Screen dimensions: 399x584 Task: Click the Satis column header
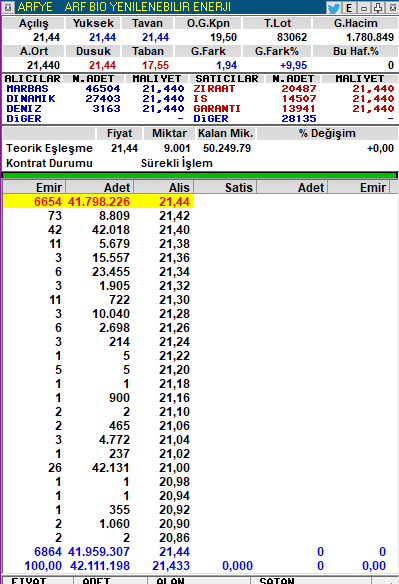[225, 187]
